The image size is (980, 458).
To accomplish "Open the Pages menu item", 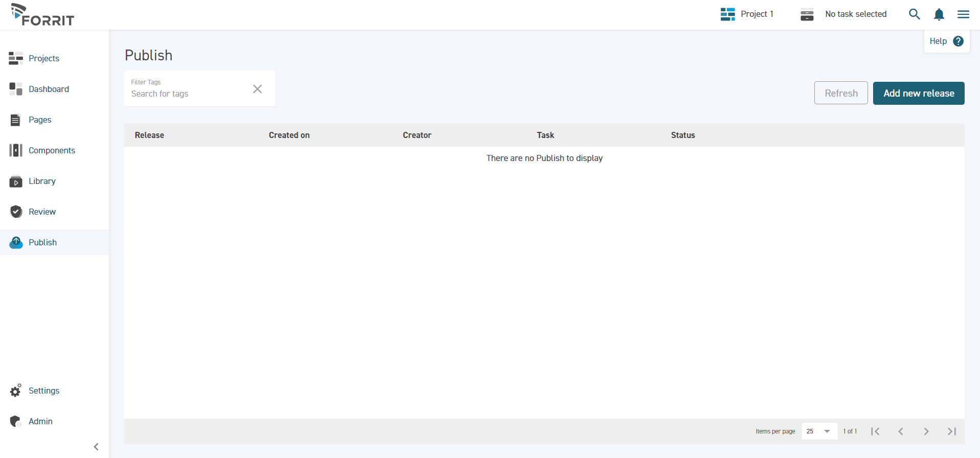I will coord(55,120).
